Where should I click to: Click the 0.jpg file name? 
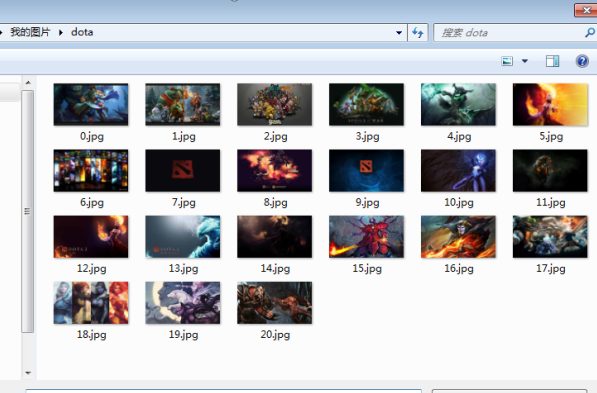[x=92, y=136]
